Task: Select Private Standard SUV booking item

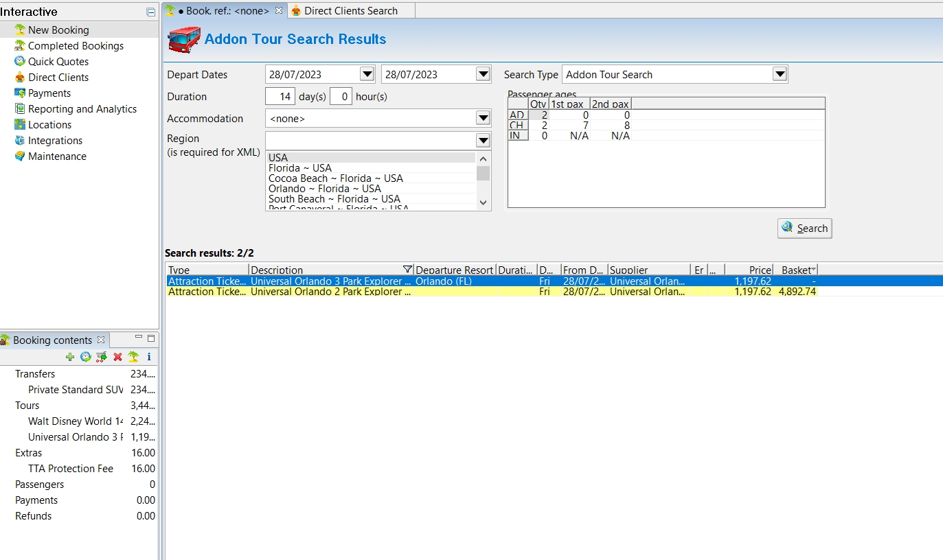Action: click(x=76, y=390)
